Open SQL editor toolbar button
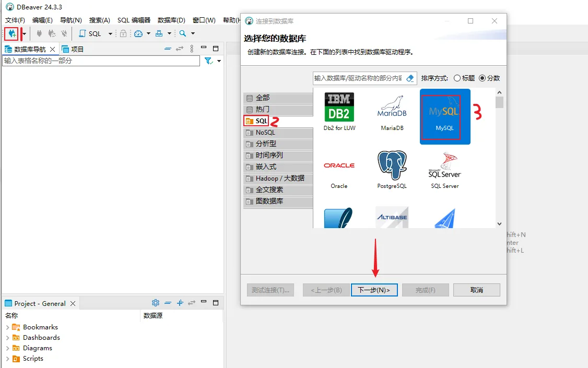The height and width of the screenshot is (368, 588). pyautogui.click(x=90, y=33)
